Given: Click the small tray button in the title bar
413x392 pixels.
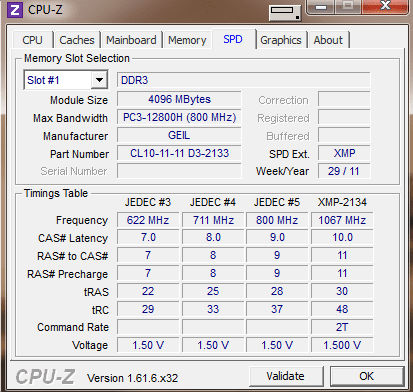Looking at the screenshot, I should pos(285,13).
